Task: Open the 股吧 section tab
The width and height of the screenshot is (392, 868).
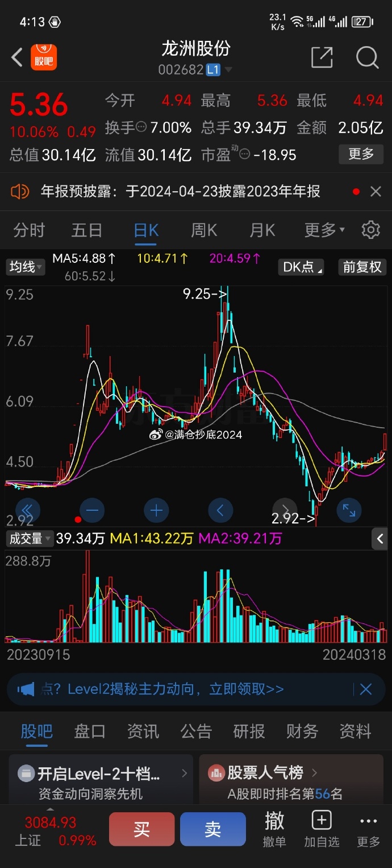Action: point(36,731)
